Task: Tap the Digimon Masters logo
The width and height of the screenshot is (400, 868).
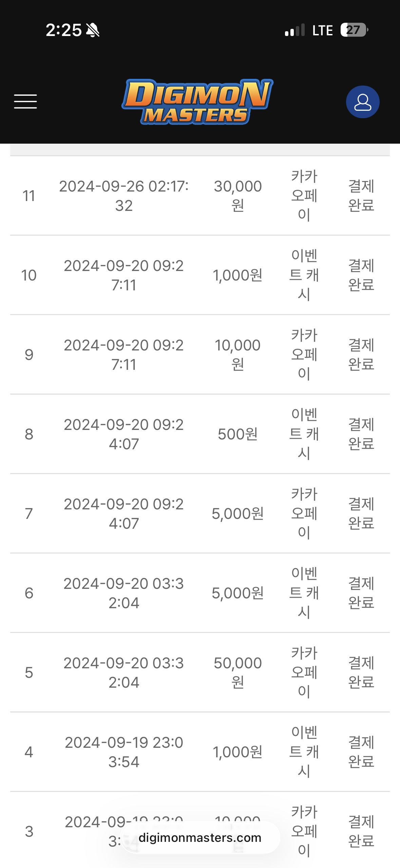Action: tap(197, 102)
